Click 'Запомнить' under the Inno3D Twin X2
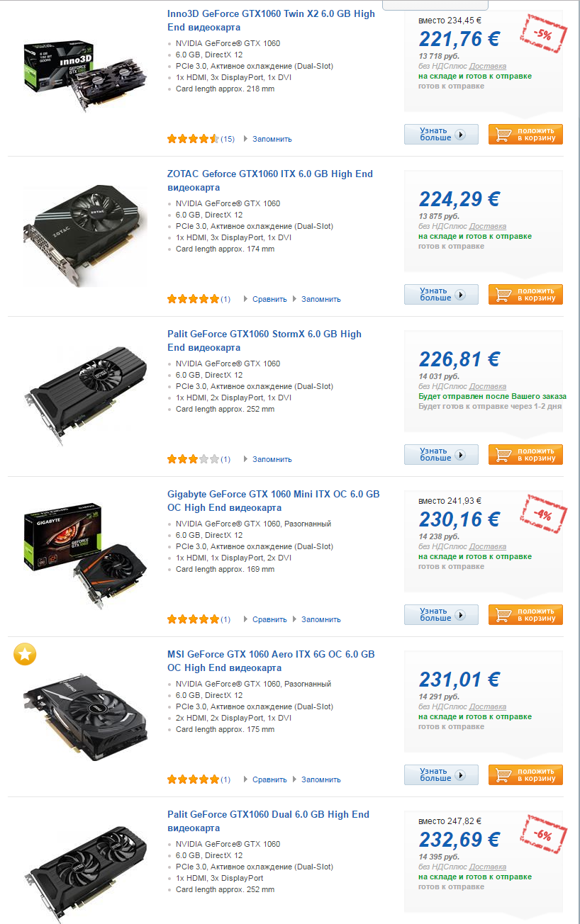Screen dimensions: 580x924 point(272,139)
